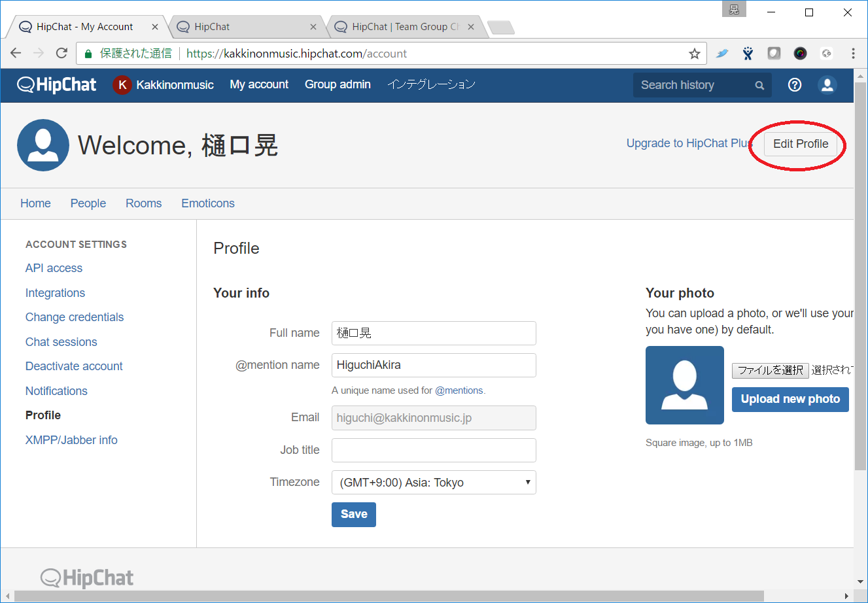Open a new browser tab

click(x=501, y=27)
